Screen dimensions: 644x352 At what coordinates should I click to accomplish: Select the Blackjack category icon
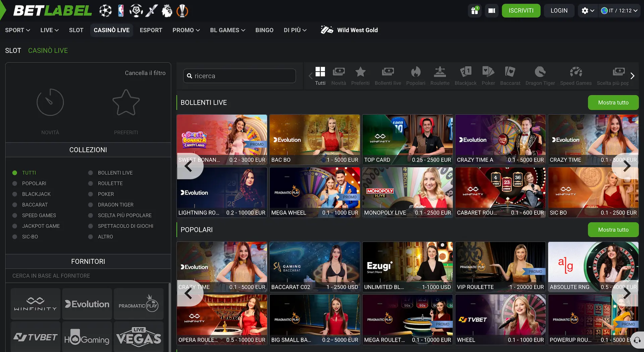coord(466,76)
